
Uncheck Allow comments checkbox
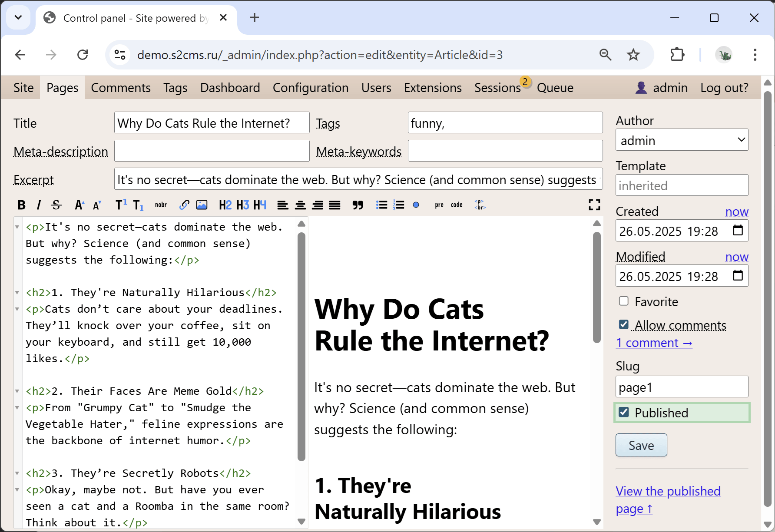[624, 324]
